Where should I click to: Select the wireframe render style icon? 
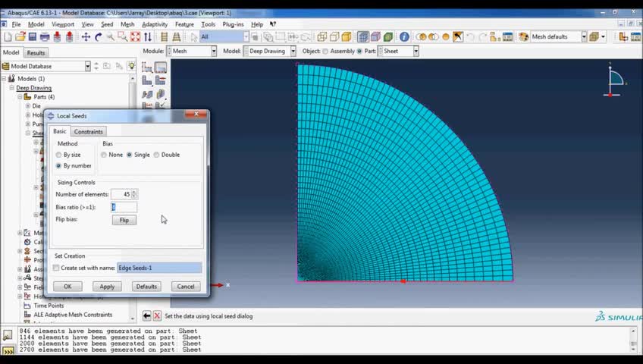click(322, 37)
